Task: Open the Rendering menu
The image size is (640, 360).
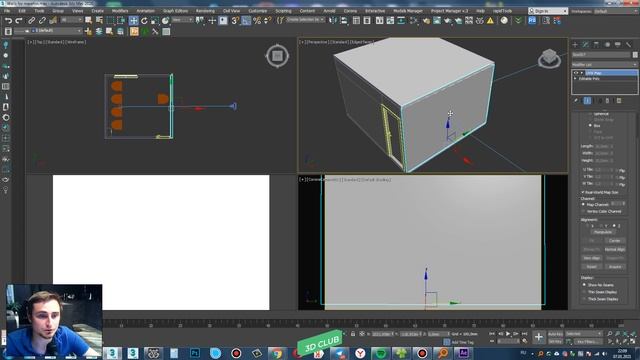Action: pyautogui.click(x=205, y=11)
